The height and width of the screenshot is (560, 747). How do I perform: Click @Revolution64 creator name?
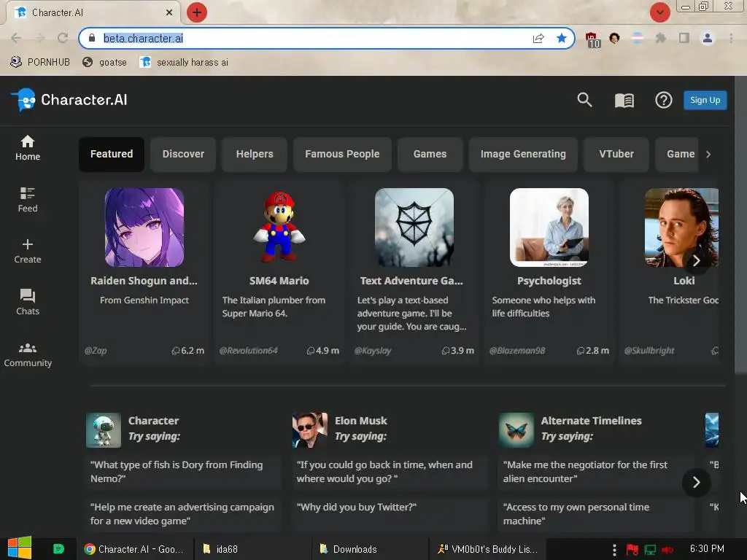click(x=248, y=351)
